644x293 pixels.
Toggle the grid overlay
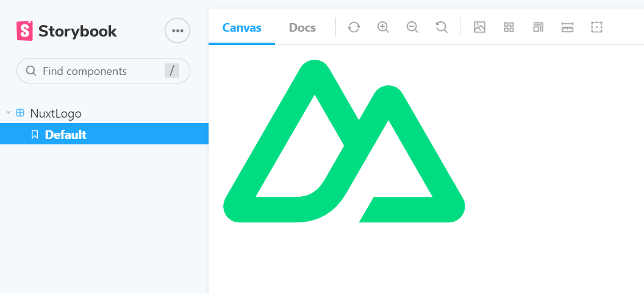509,27
